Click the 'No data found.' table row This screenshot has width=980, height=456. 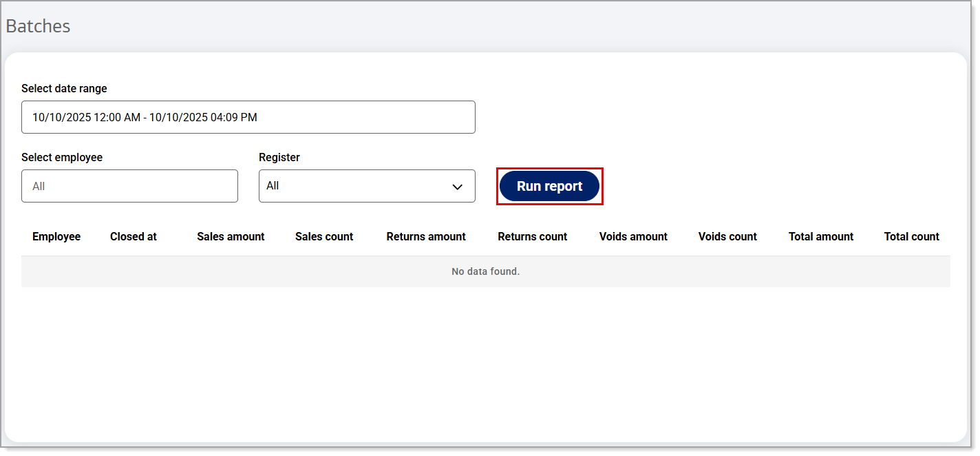coord(485,271)
